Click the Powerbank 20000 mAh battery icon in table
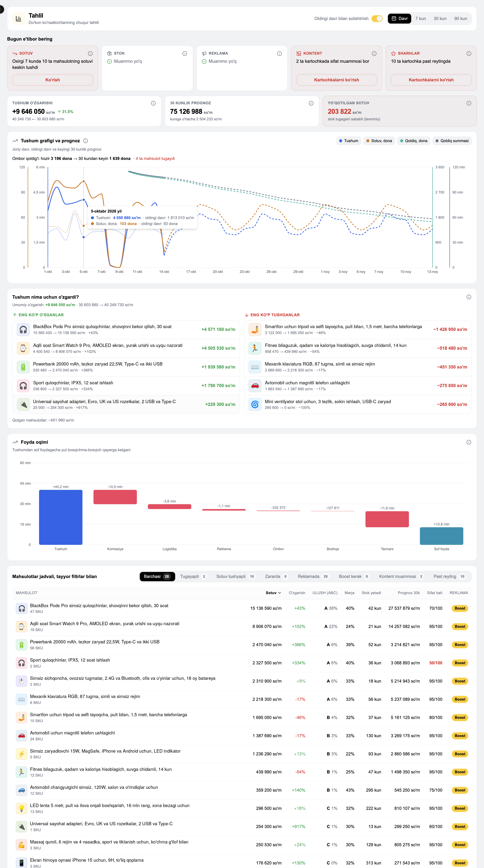Image resolution: width=484 pixels, height=868 pixels. click(x=22, y=645)
